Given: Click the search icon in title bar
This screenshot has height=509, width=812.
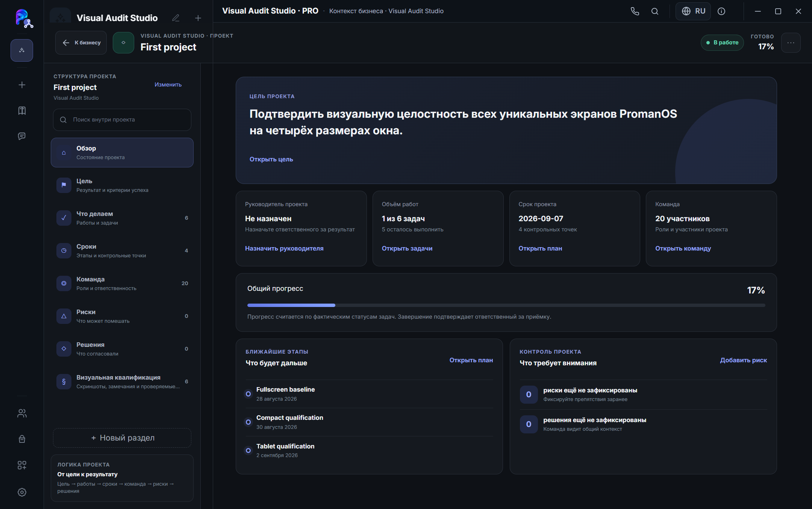Looking at the screenshot, I should click(x=655, y=11).
